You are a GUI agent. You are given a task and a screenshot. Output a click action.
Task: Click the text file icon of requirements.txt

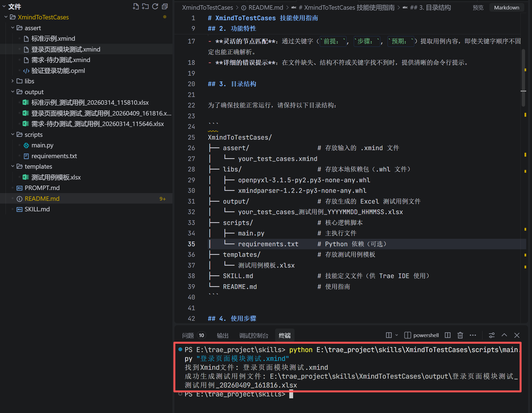tap(26, 156)
